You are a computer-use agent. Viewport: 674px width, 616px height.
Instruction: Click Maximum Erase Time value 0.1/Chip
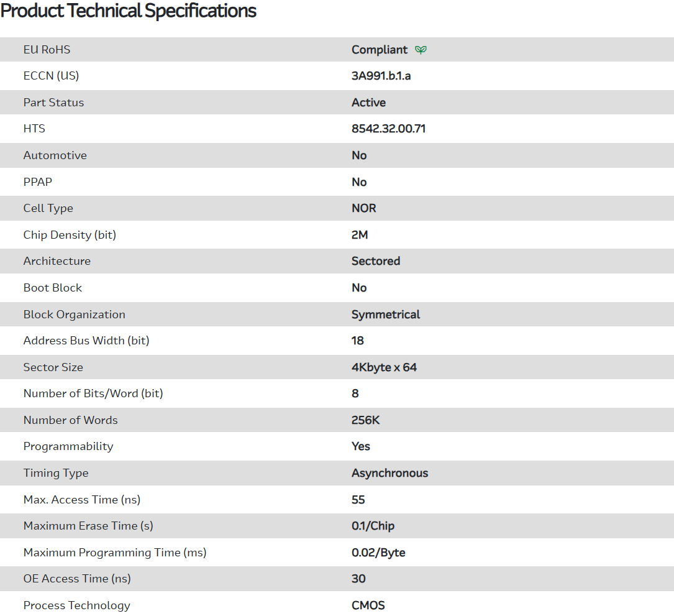[x=373, y=526]
